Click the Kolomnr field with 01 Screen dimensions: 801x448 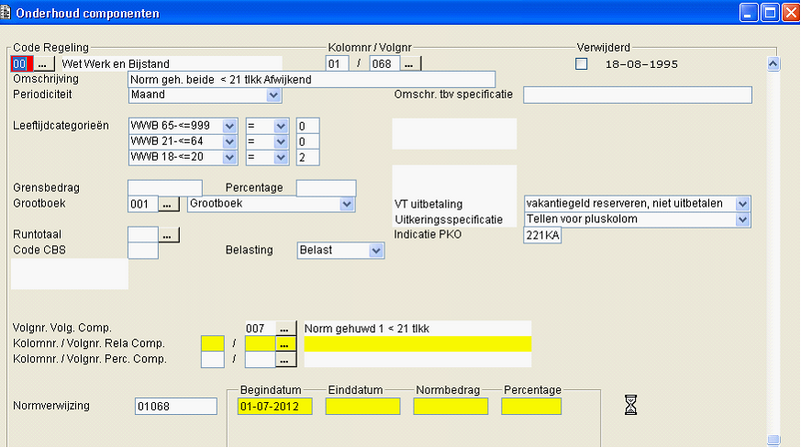(x=337, y=64)
